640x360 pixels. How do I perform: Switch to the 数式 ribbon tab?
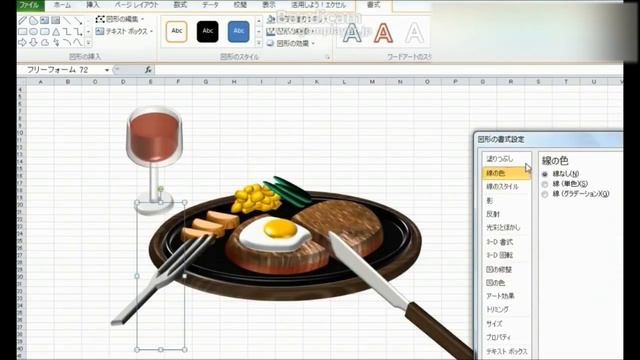click(180, 5)
